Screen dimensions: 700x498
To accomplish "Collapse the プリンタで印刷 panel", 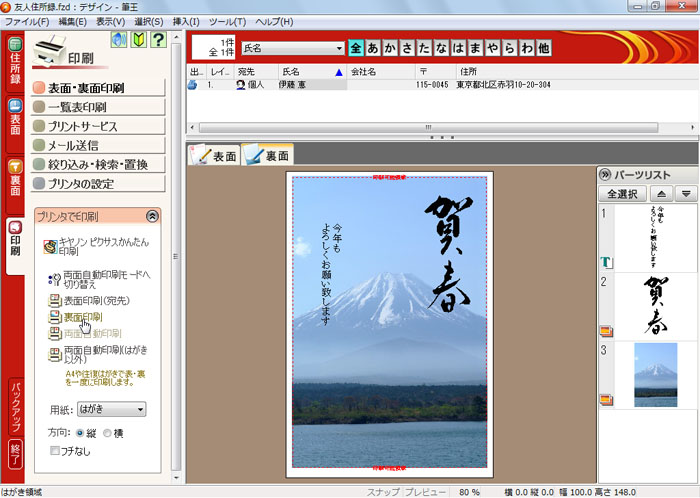I will 152,215.
